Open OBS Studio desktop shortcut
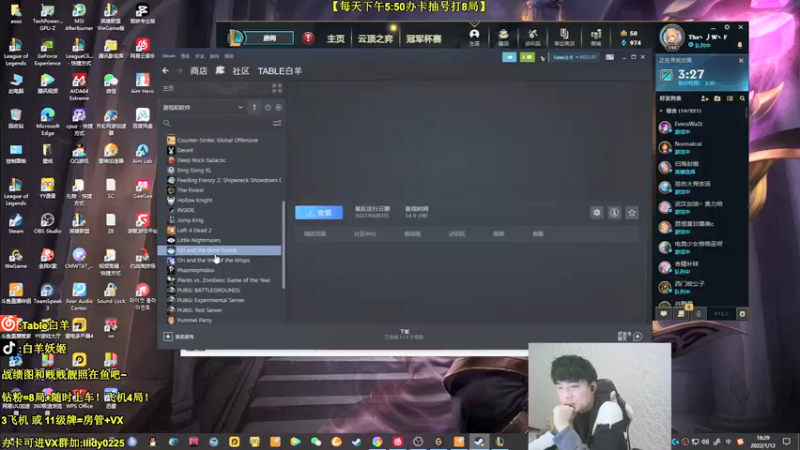Image resolution: width=800 pixels, height=450 pixels. tap(47, 223)
